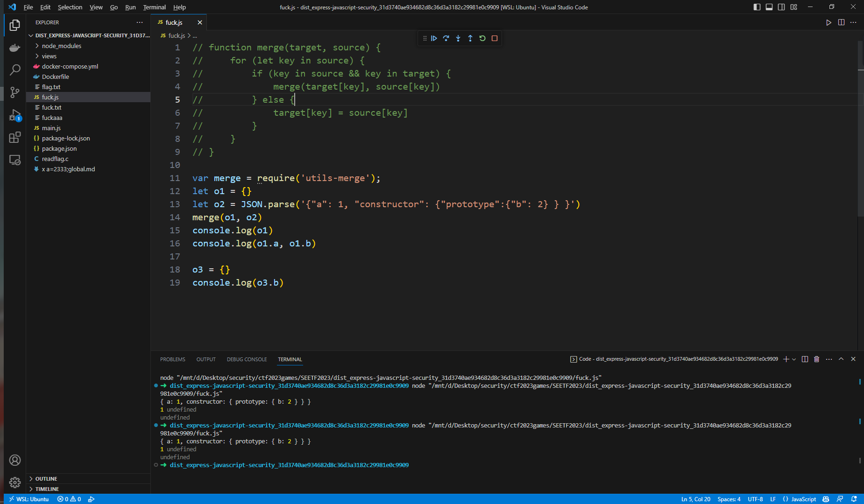Click the debug Step Into button

coord(458,38)
